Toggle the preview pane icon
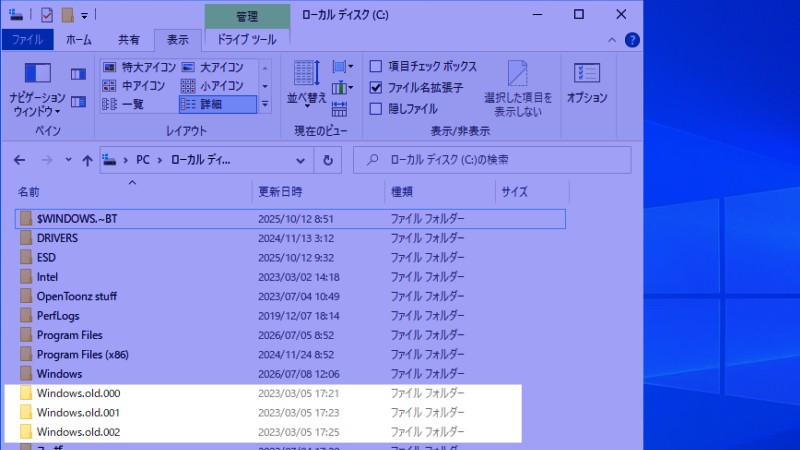The width and height of the screenshot is (800, 450). (x=78, y=74)
